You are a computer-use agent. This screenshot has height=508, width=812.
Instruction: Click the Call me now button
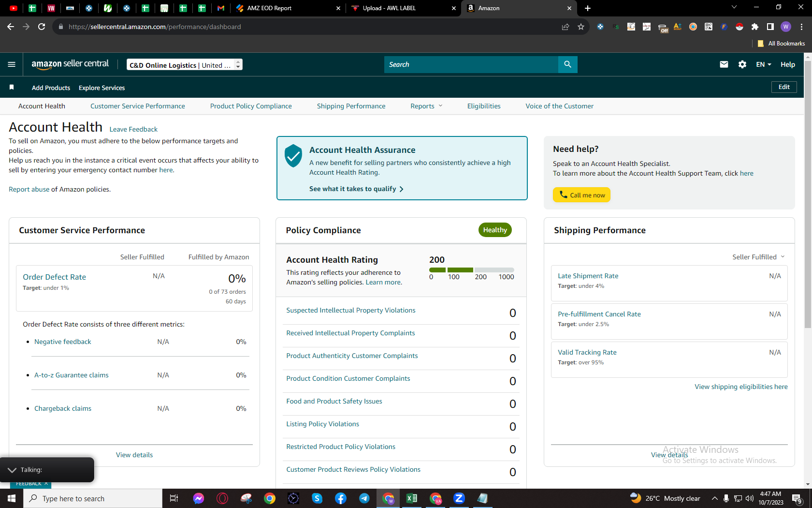click(x=581, y=195)
